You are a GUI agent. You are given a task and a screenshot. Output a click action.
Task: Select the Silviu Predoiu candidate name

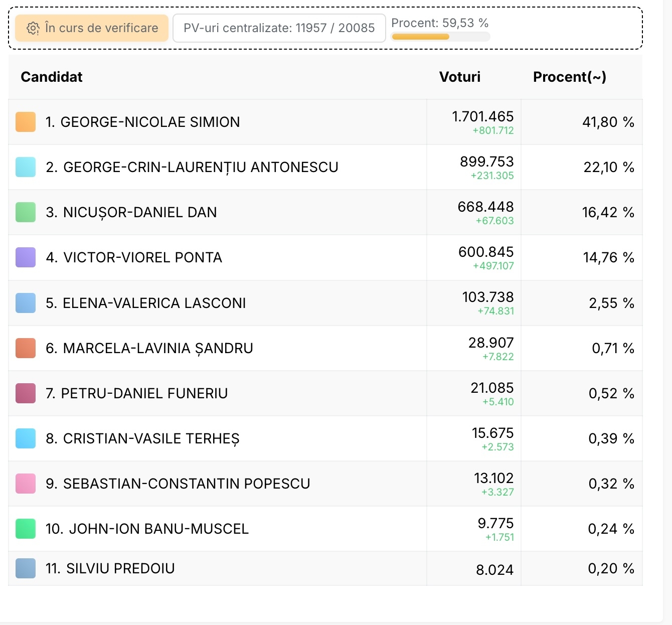120,568
